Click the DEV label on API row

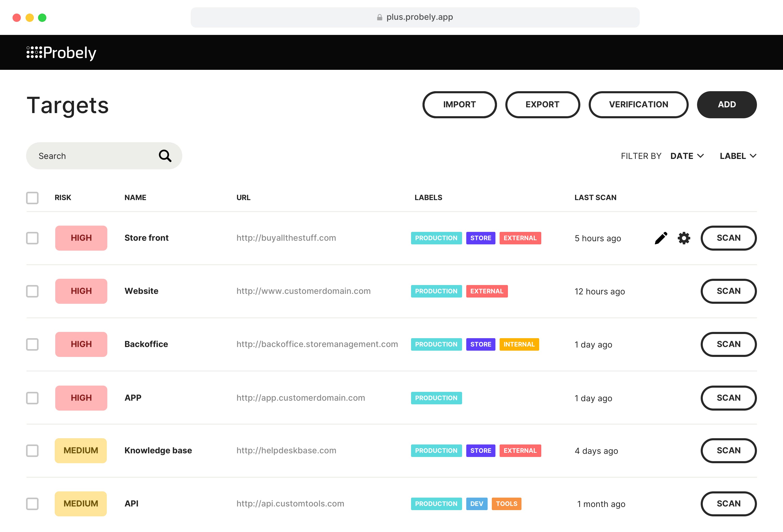[477, 504]
